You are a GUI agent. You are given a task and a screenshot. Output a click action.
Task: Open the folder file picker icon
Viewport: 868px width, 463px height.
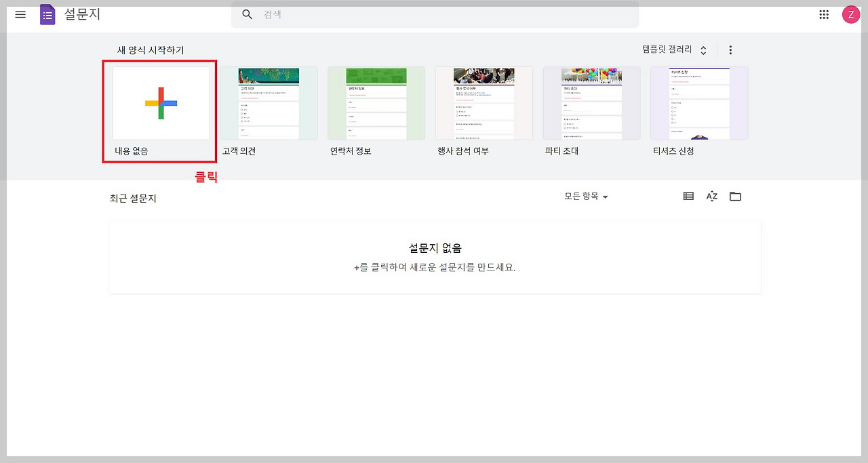pos(735,196)
